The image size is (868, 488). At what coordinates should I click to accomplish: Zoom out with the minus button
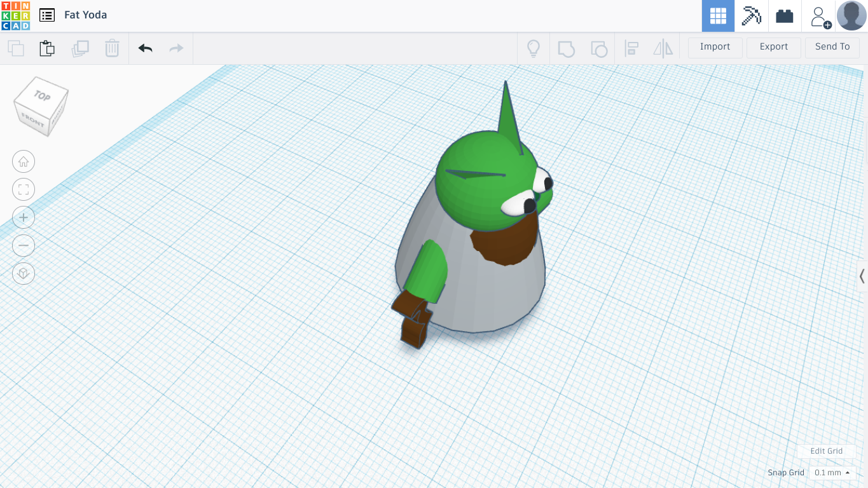click(x=24, y=245)
